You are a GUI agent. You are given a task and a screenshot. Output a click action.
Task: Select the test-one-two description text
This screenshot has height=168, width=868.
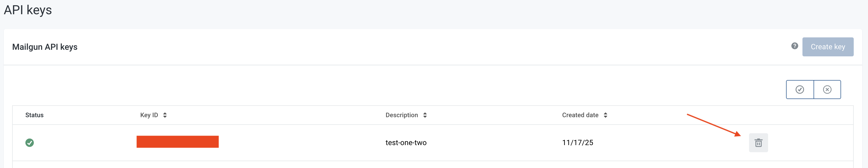(406, 143)
